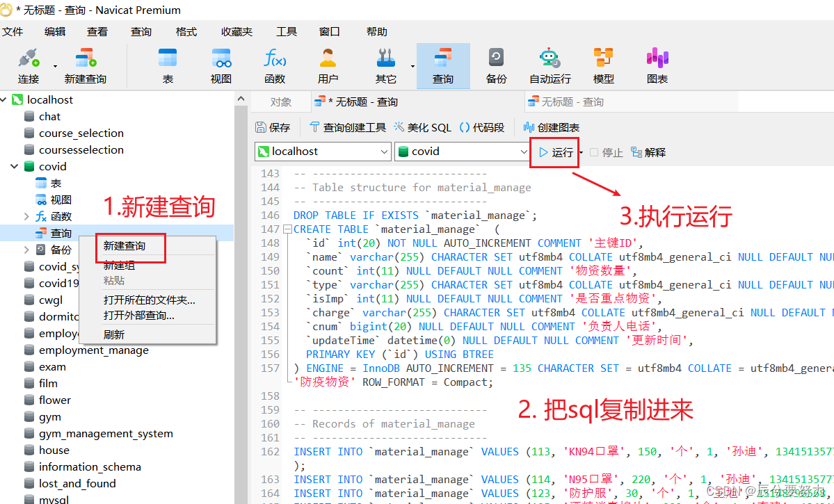Open the 查询 menu in menu bar

coord(141,32)
